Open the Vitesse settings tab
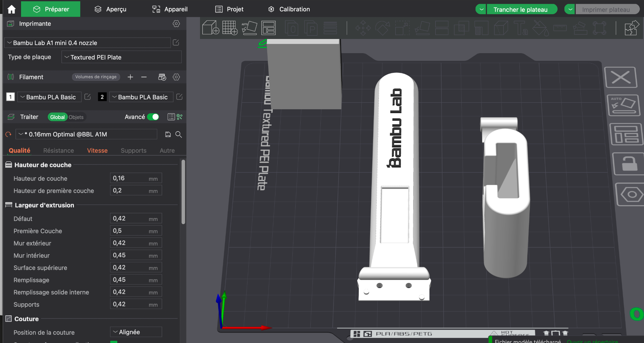This screenshot has width=644, height=343. (x=97, y=151)
